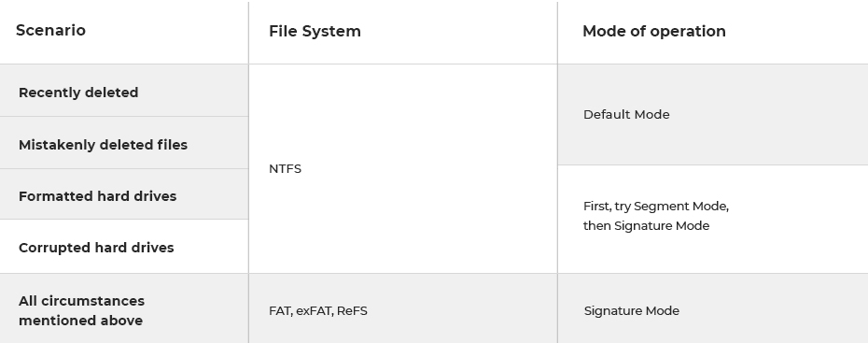Click the word ReFS in the table
Image resolution: width=868 pixels, height=343 pixels.
click(x=352, y=311)
